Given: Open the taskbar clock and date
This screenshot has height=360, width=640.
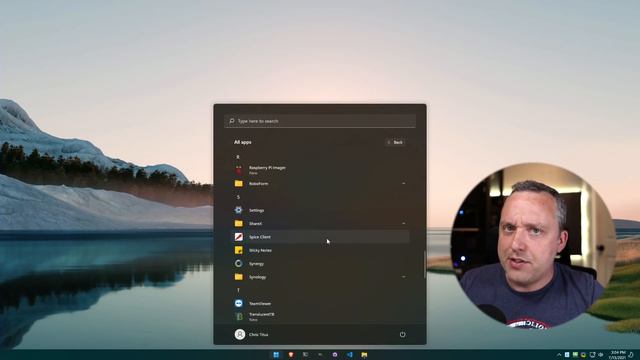Looking at the screenshot, I should [x=617, y=355].
